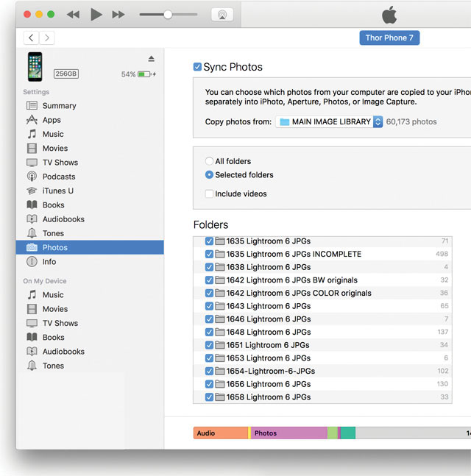Viewport: 471px width, 476px height.
Task: Eject the device with eject icon
Action: 151,59
